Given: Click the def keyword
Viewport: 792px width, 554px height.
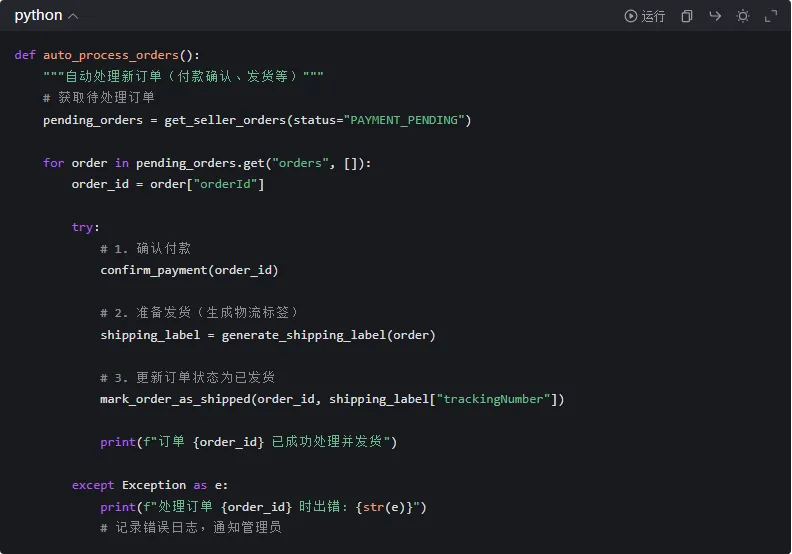Looking at the screenshot, I should (x=25, y=55).
